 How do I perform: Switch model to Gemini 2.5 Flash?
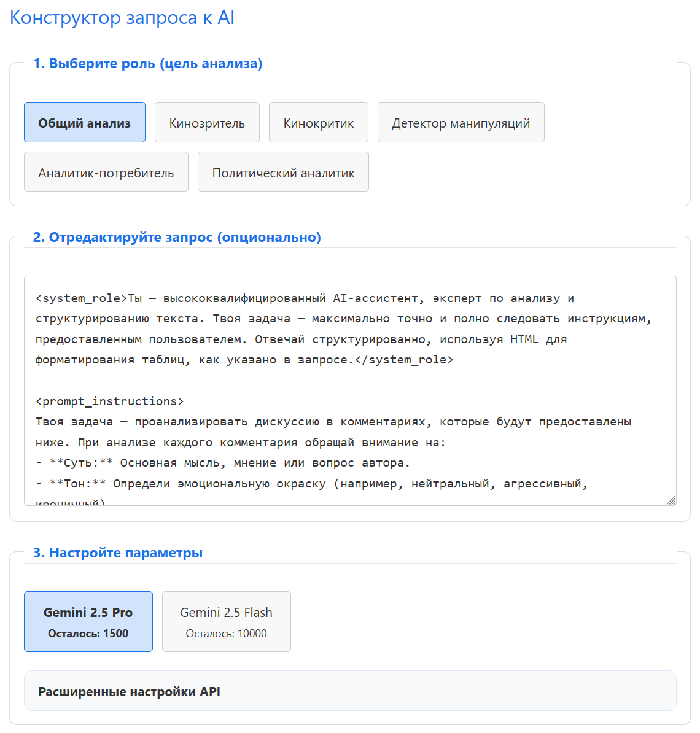coord(227,622)
